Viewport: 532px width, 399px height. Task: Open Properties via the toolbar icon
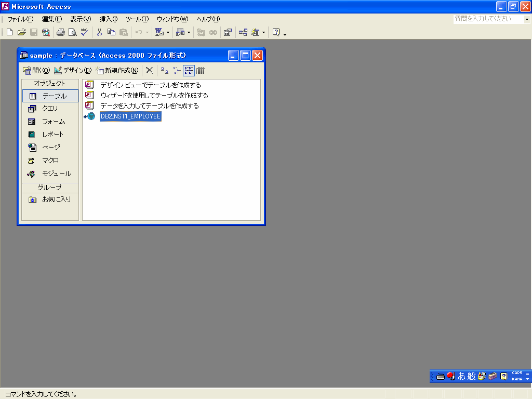click(228, 32)
